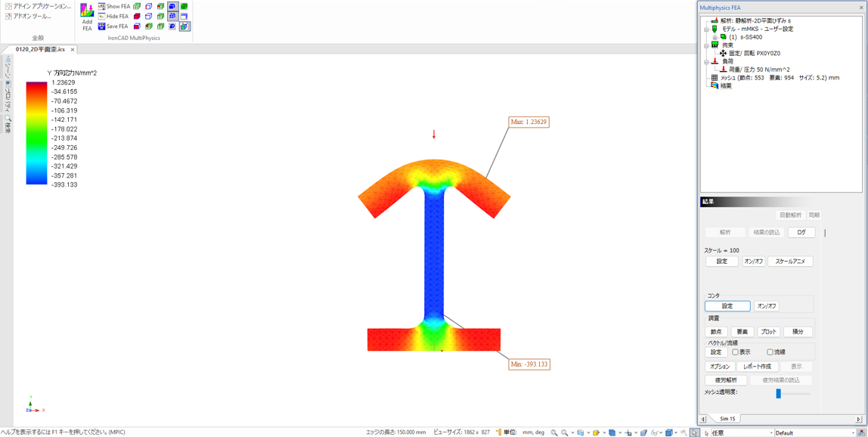Click Save FEA in the ribbon
This screenshot has height=437, width=868.
click(x=116, y=26)
